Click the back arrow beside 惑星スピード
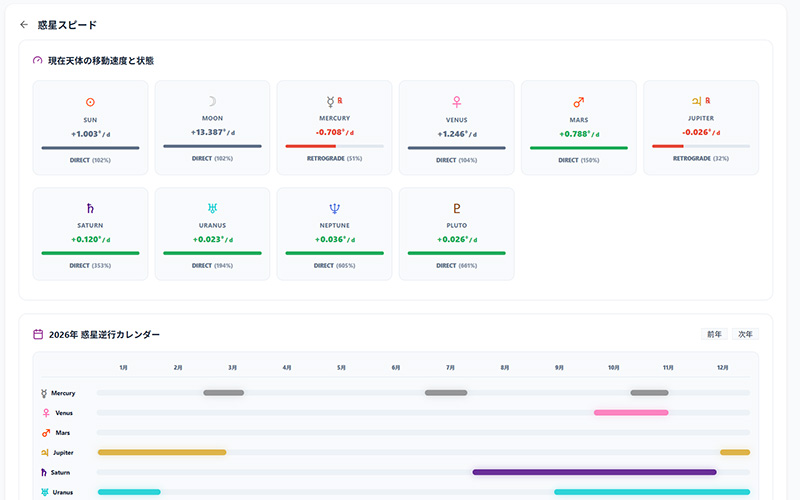800x500 pixels. [x=24, y=25]
